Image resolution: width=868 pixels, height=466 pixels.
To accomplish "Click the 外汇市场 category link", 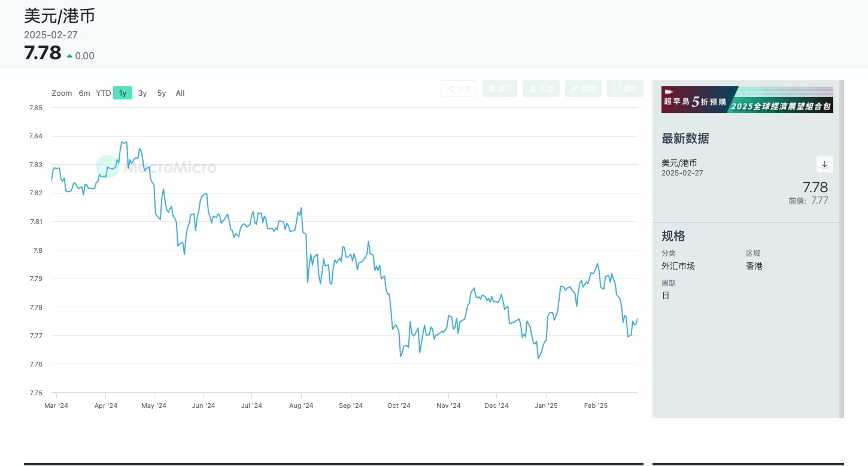I will coord(678,266).
